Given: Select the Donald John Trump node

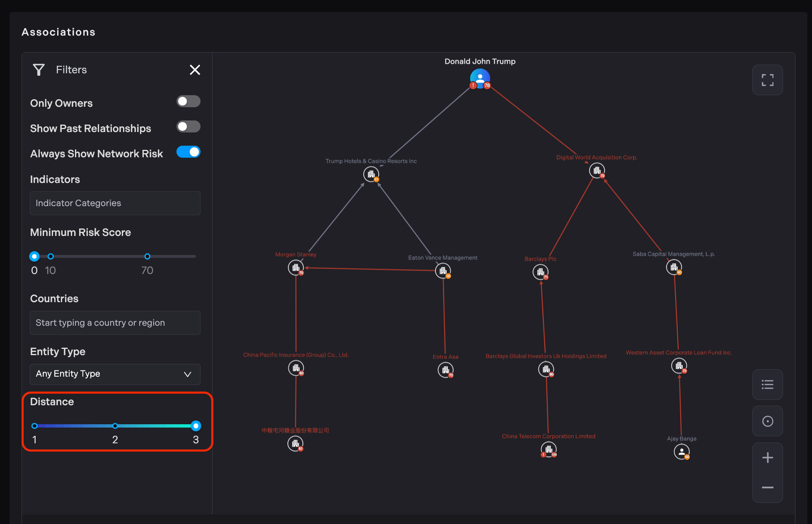Looking at the screenshot, I should (480, 78).
